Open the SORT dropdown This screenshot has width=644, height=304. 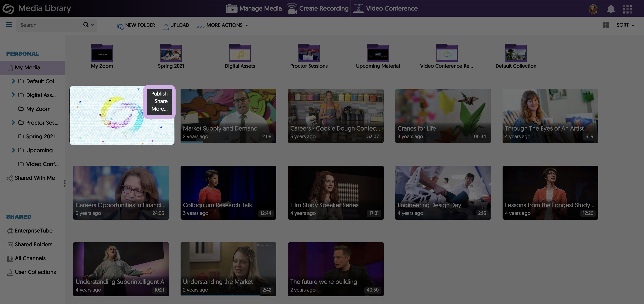[x=625, y=25]
